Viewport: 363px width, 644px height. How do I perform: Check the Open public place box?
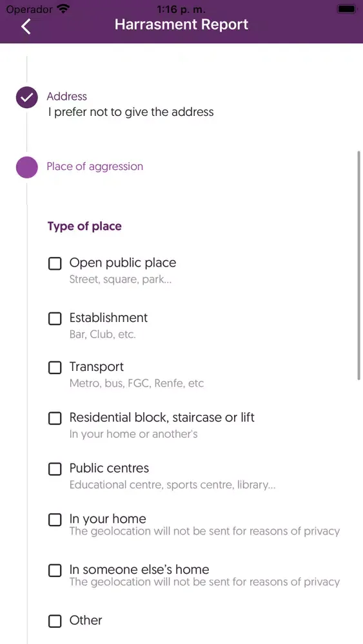55,263
